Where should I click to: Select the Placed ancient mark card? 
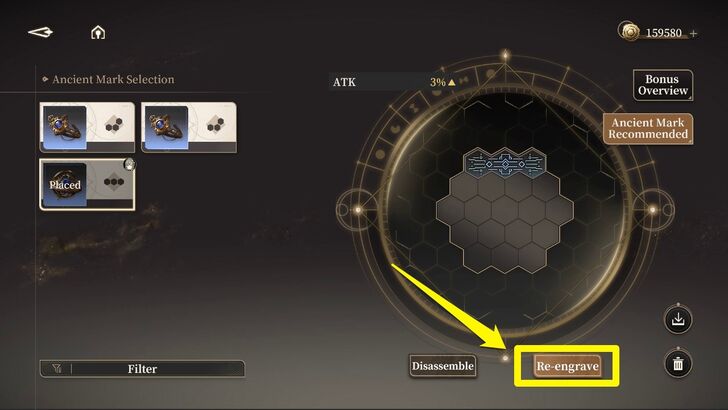[x=87, y=184]
